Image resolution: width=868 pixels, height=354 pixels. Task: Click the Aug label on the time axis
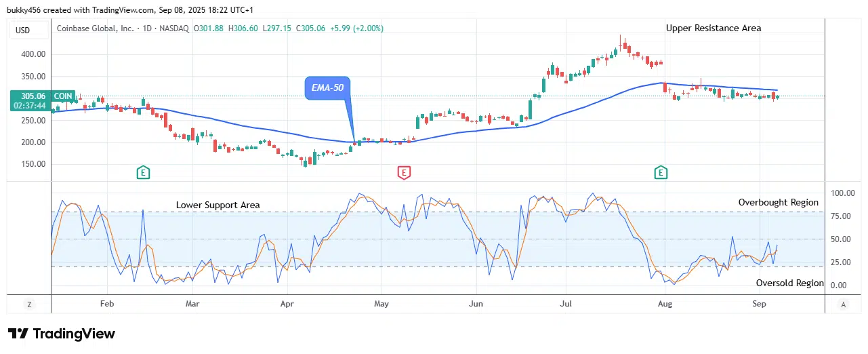[x=665, y=304]
